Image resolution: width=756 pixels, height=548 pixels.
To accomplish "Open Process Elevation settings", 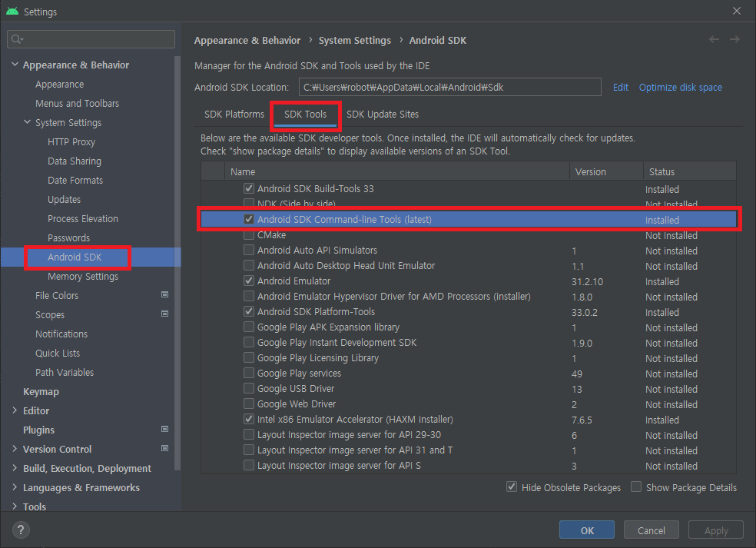I will click(x=83, y=218).
